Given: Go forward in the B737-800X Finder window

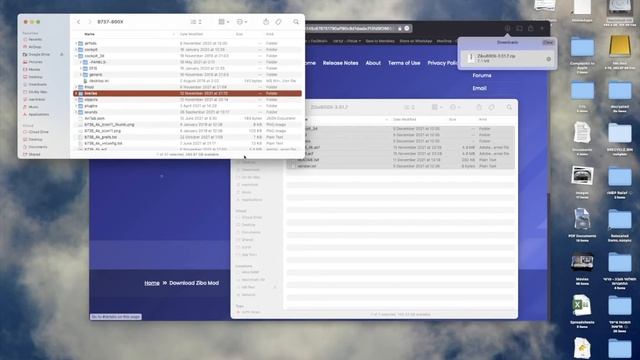Looking at the screenshot, I should [90, 22].
